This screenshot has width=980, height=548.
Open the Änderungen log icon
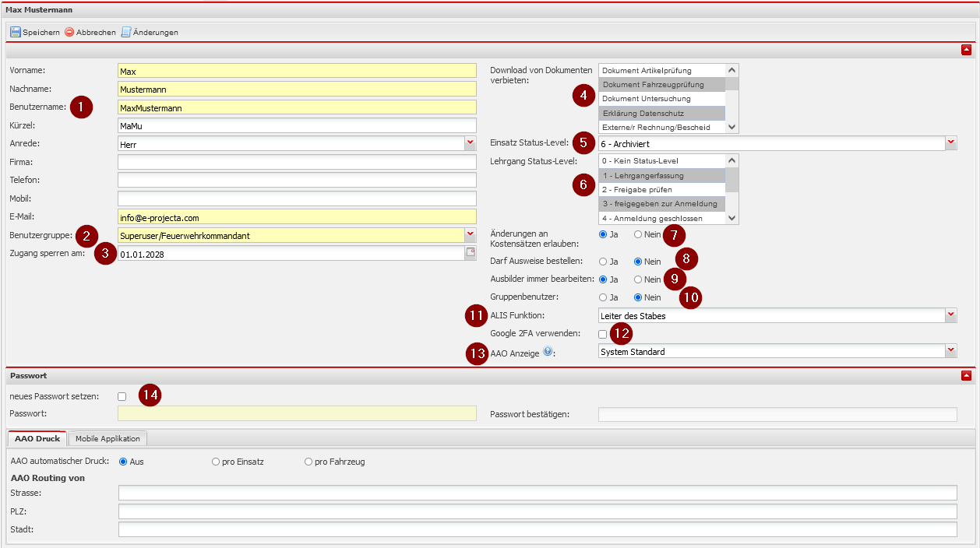pos(126,33)
